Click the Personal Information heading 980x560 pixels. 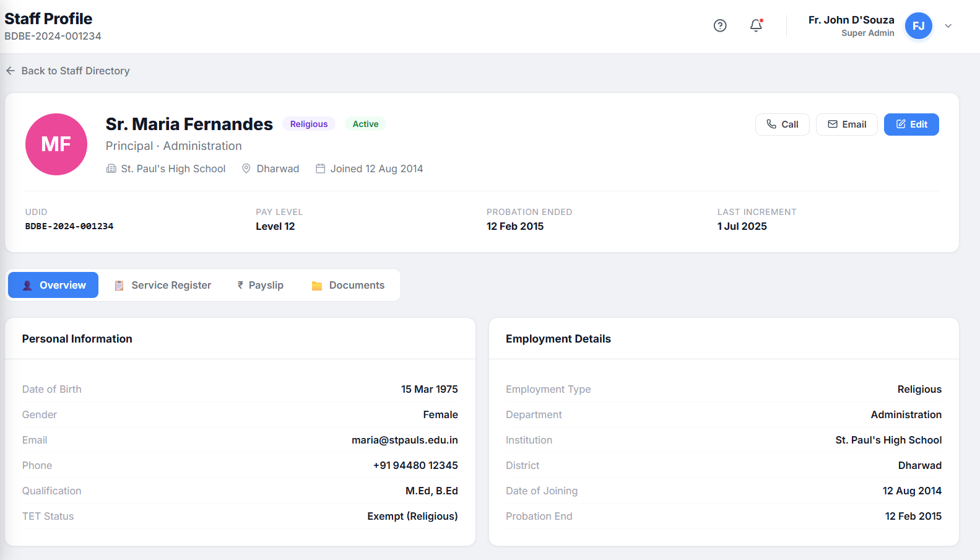click(x=77, y=339)
